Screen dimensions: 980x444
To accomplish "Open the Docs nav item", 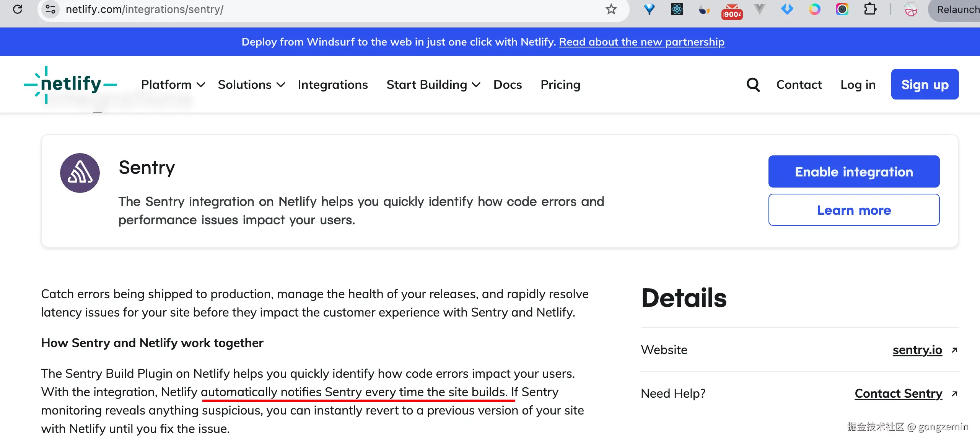I will 508,85.
